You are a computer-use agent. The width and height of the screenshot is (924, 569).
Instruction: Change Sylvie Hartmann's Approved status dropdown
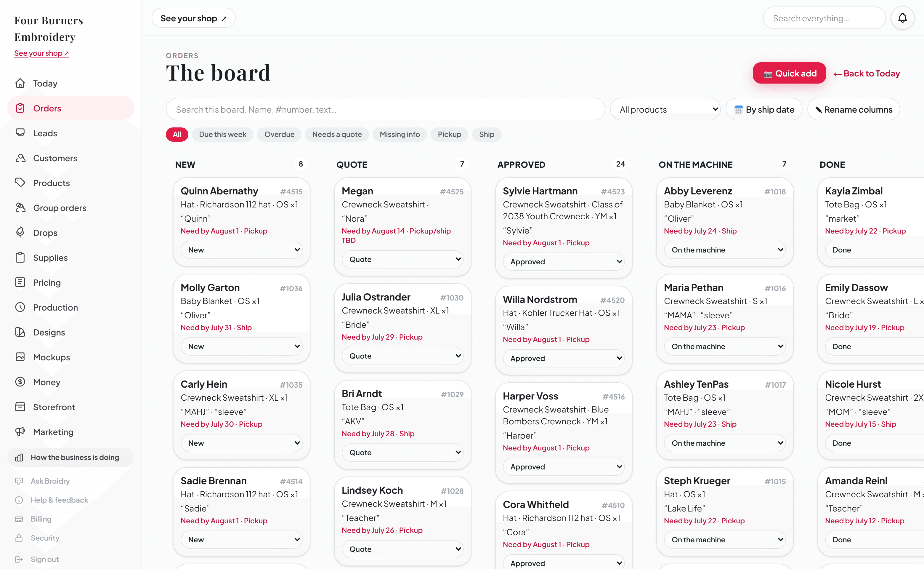(x=563, y=262)
